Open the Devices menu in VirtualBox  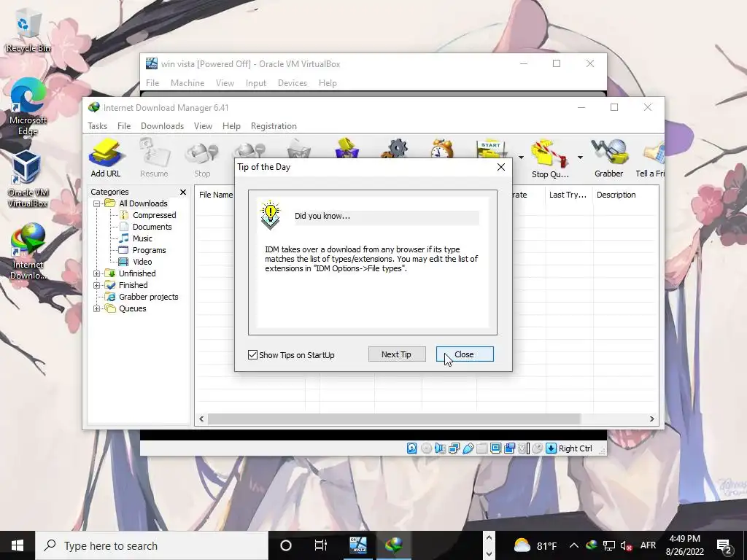pyautogui.click(x=292, y=83)
